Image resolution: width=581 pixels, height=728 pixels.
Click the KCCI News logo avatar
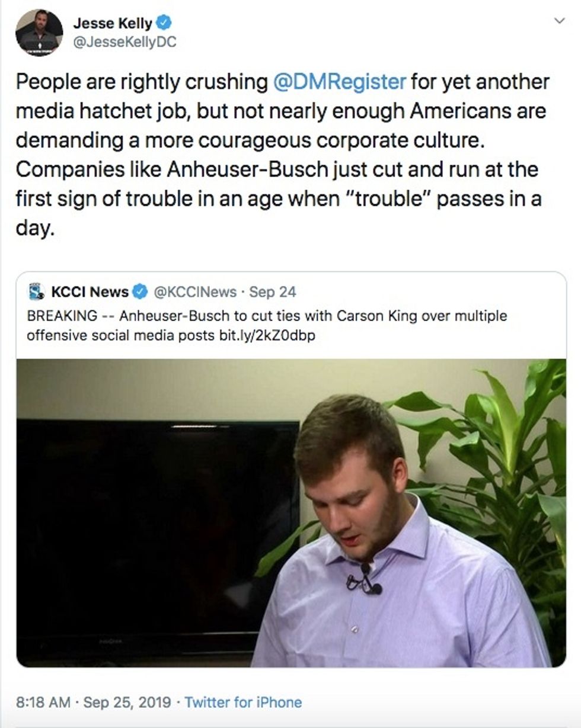tap(37, 291)
